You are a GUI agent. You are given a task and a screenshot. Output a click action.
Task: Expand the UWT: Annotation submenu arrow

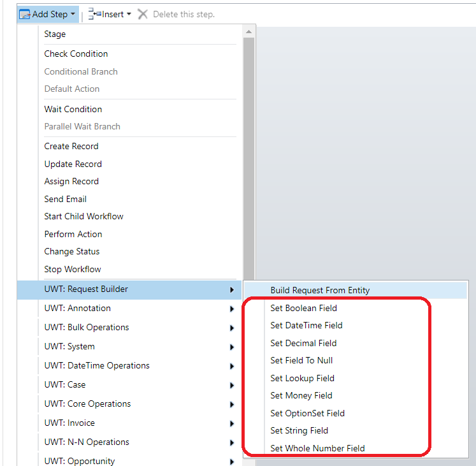tap(231, 309)
